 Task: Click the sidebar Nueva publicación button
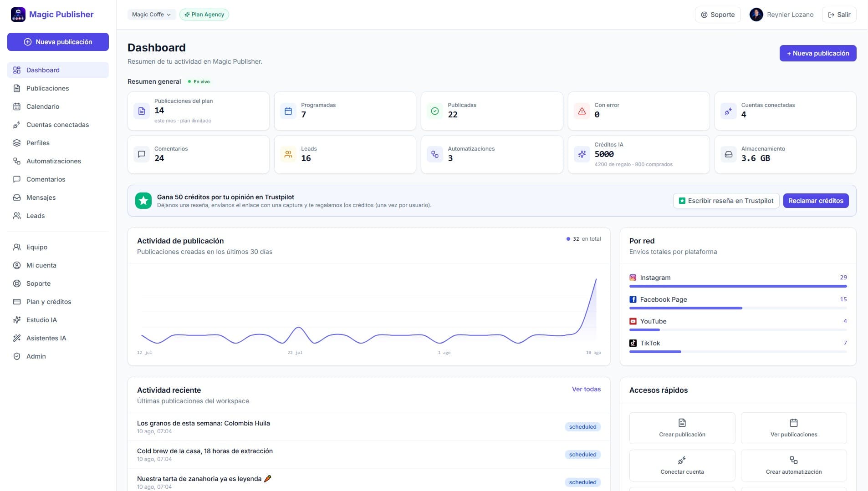[x=58, y=42]
